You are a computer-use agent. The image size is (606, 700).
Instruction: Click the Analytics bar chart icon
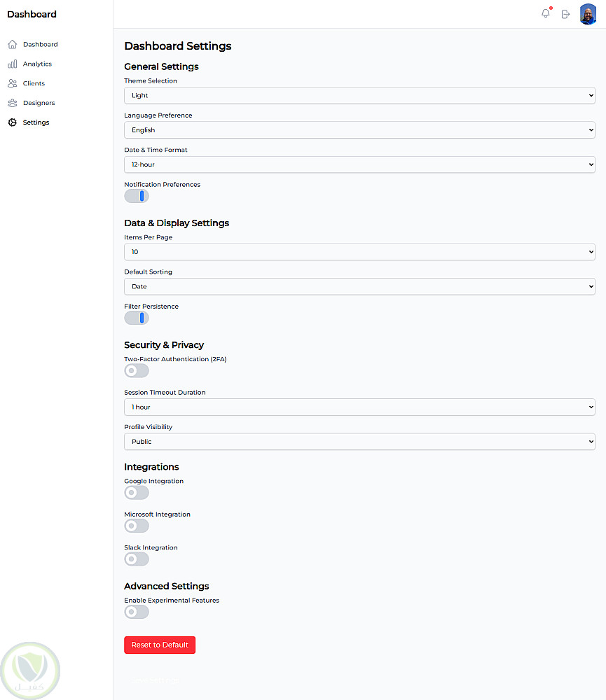[x=13, y=64]
